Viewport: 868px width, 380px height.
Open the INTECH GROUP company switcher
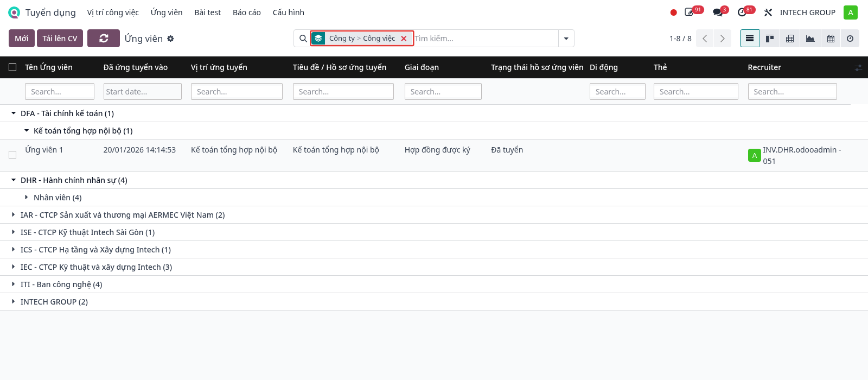point(807,12)
